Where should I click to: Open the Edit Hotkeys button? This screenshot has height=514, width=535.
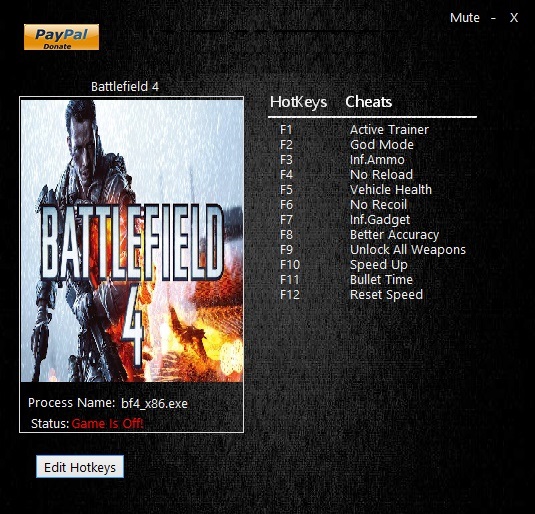80,467
